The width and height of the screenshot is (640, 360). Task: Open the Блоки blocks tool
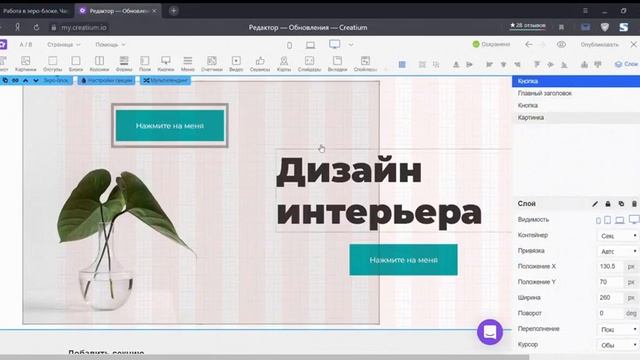pyautogui.click(x=76, y=64)
